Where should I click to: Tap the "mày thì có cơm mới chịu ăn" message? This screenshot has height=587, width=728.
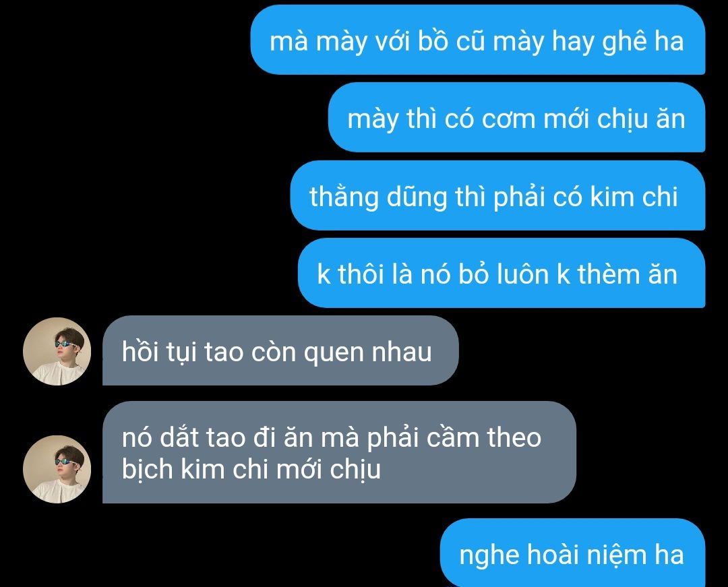517,117
